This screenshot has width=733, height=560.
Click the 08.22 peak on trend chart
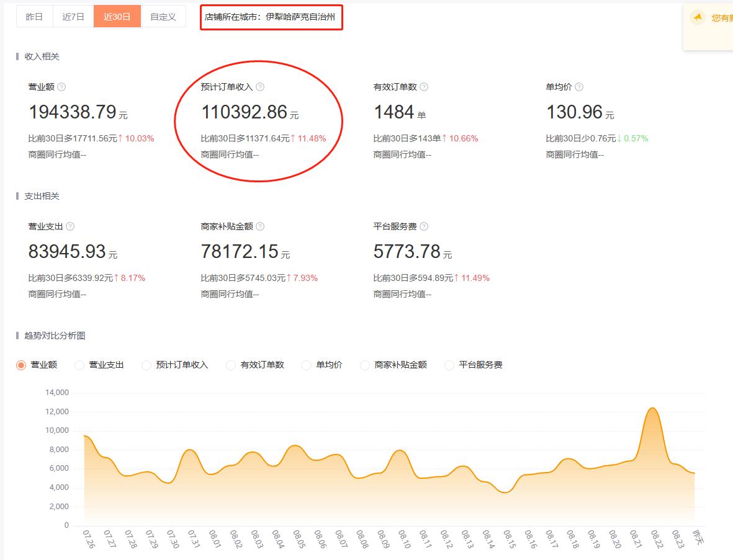tap(652, 408)
